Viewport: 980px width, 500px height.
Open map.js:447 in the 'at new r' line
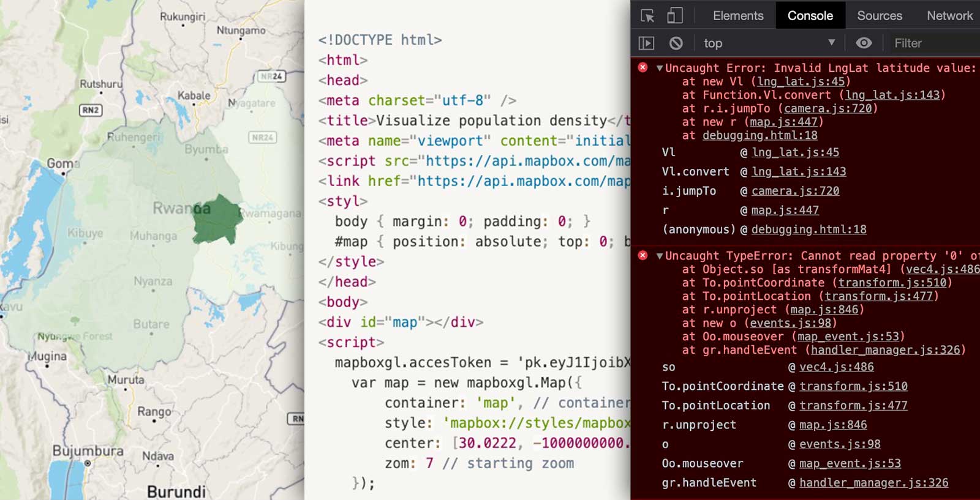[784, 122]
